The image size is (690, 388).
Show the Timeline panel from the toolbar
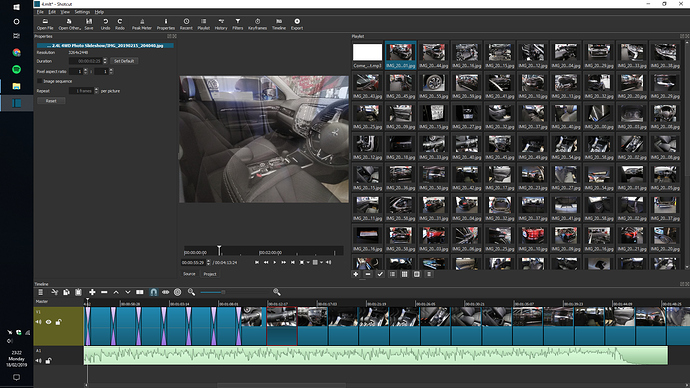pos(279,24)
